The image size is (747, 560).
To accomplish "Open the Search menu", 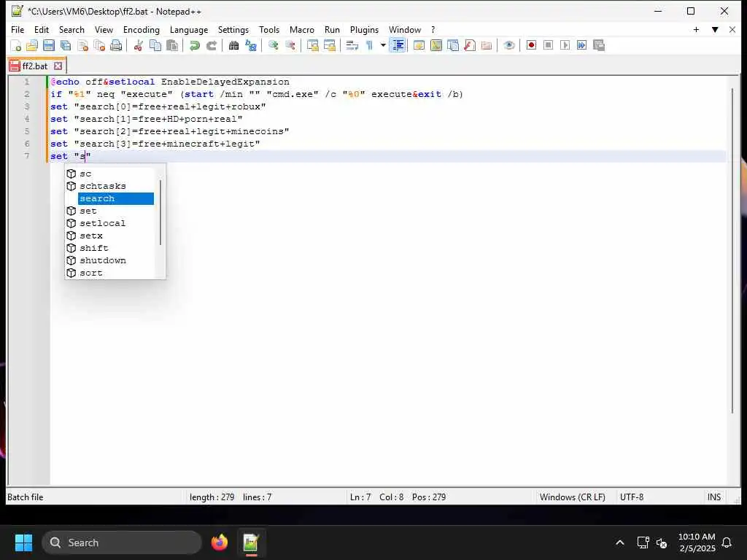I will [71, 29].
